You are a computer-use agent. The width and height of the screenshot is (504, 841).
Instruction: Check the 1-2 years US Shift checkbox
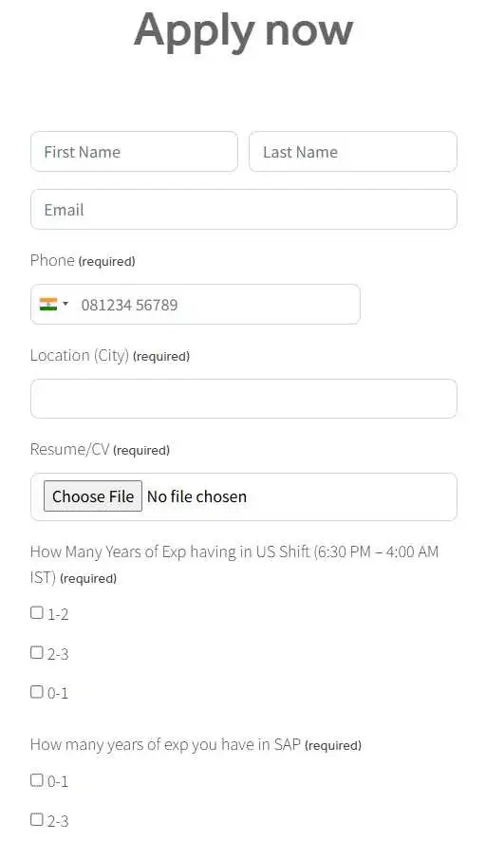(x=36, y=612)
